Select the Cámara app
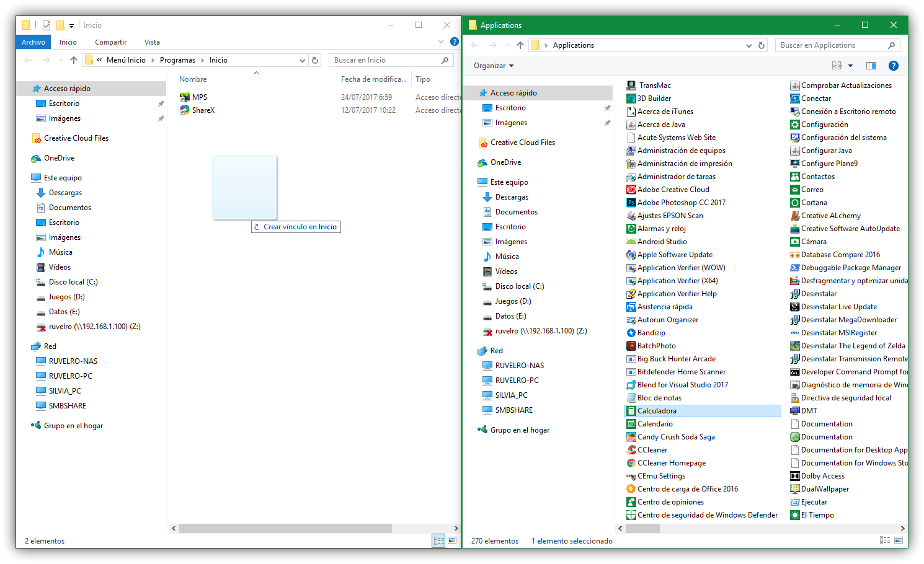 pos(808,242)
